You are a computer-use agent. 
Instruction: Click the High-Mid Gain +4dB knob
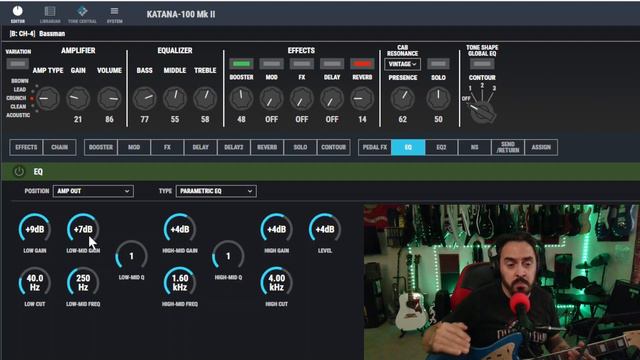[180, 229]
